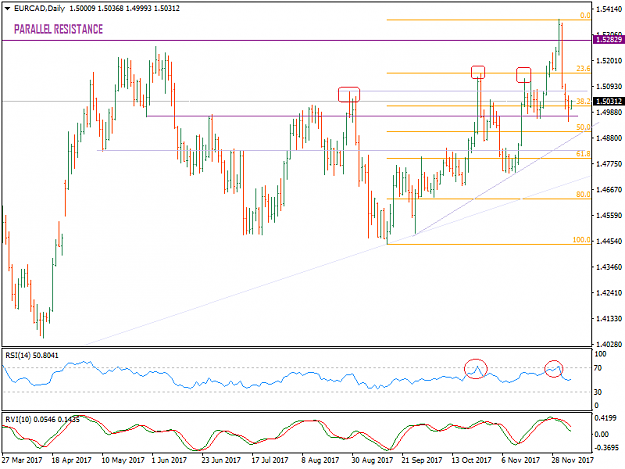Click the 1.44540 price scale value
Image resolution: width=625 pixels, height=469 pixels.
coord(609,241)
